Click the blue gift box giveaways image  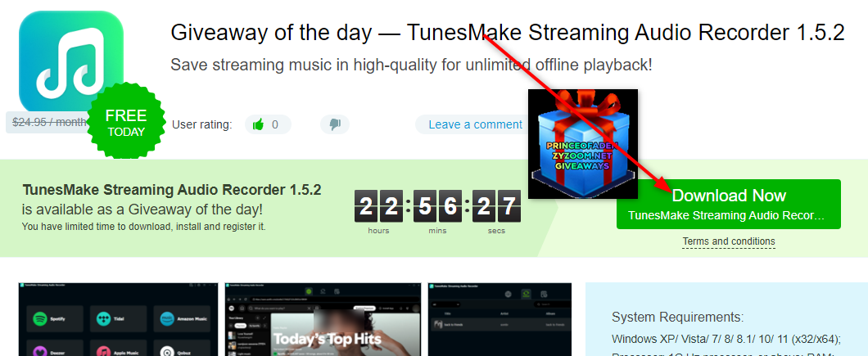[x=583, y=144]
